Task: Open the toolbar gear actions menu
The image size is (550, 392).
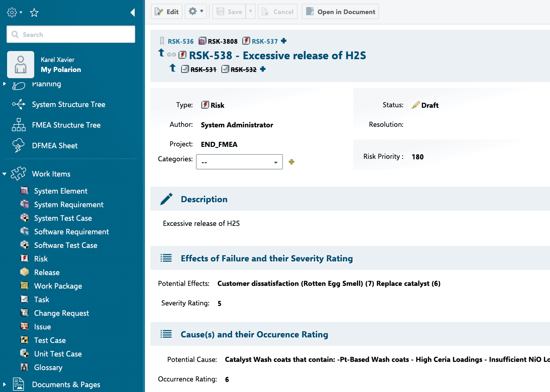Action: 196,11
